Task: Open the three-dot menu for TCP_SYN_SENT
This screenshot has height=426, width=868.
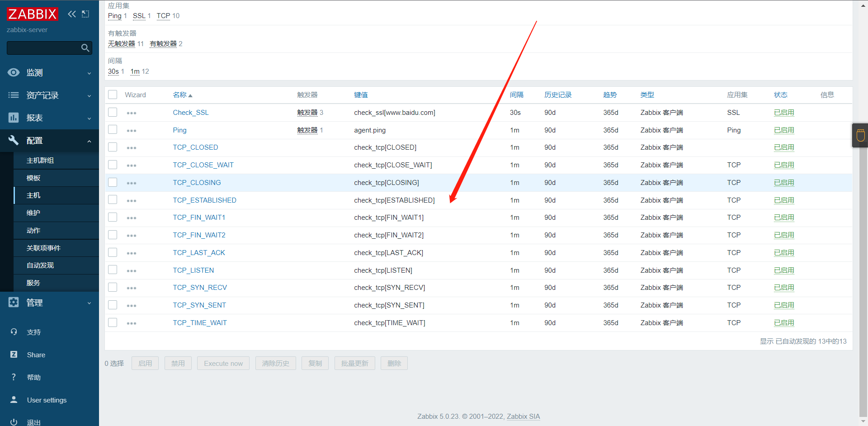Action: pyautogui.click(x=132, y=306)
